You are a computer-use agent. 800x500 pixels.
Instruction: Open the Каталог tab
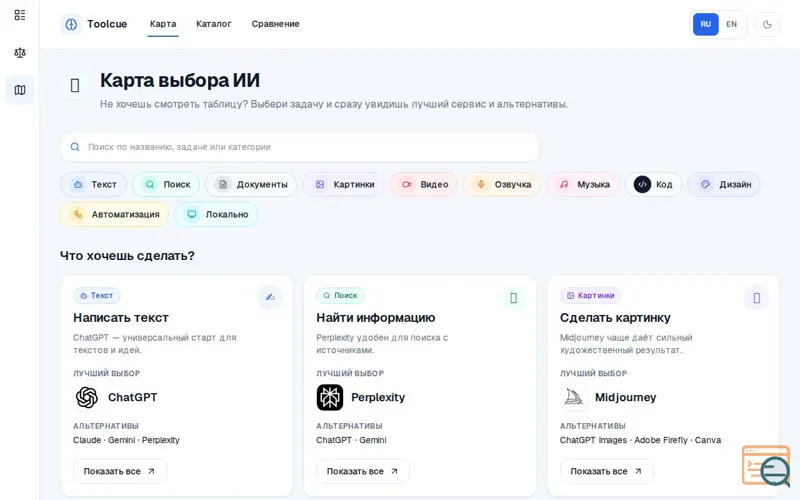point(214,24)
